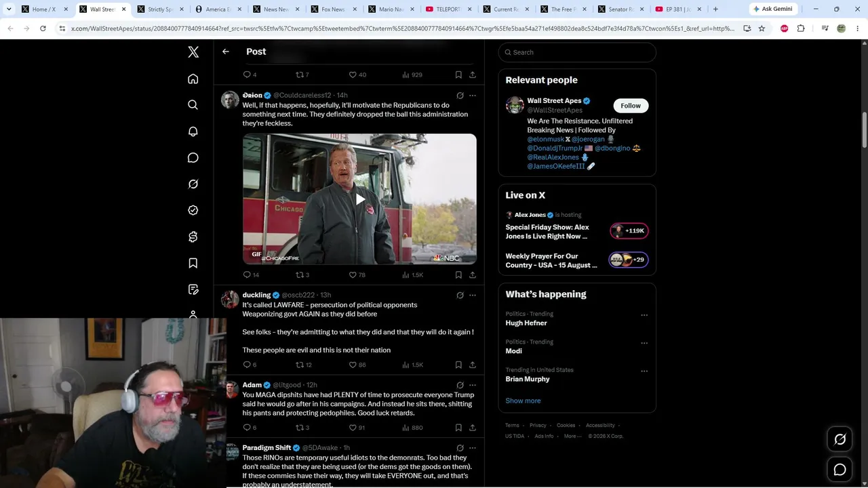The image size is (868, 488).
Task: Join Special Friday Show live broadcast
Action: [577, 231]
